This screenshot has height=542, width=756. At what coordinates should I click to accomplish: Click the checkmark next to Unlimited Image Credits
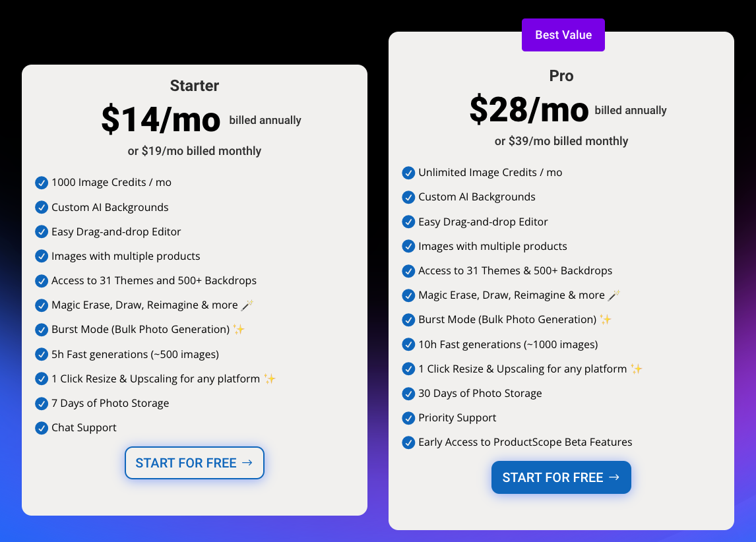pyautogui.click(x=408, y=173)
